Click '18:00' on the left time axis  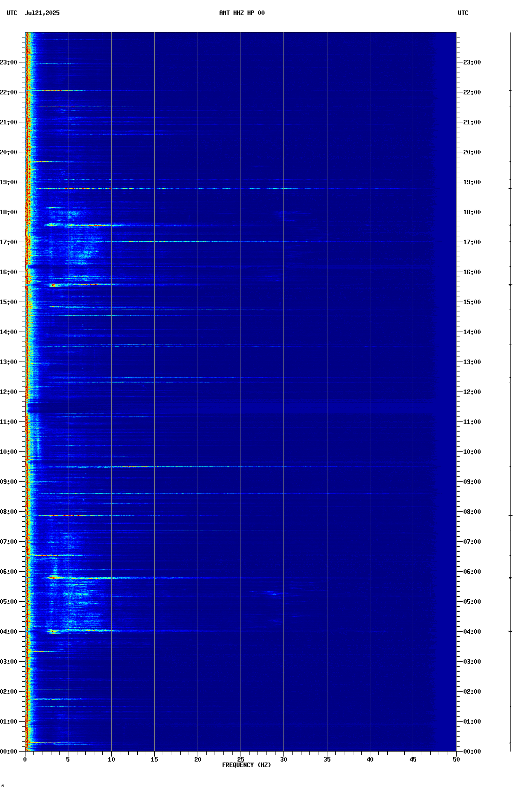point(8,212)
